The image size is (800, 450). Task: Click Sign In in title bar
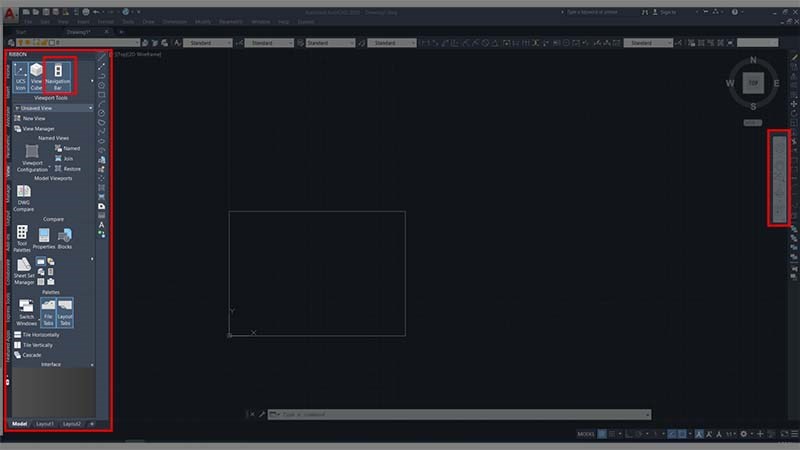point(664,12)
